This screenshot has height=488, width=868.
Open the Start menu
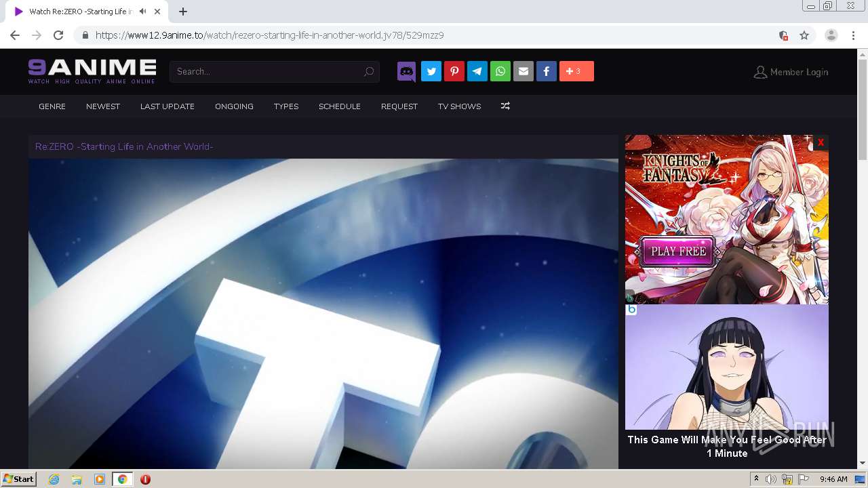point(19,479)
